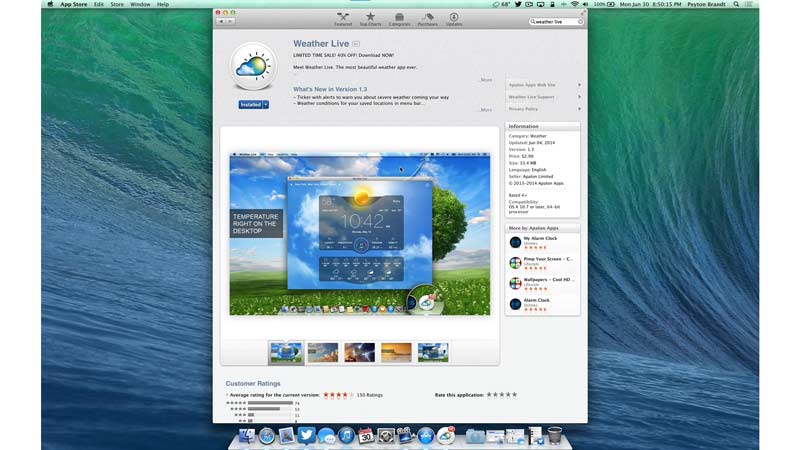Open Top Charts in the toolbar
The image size is (800, 450).
pos(370,19)
